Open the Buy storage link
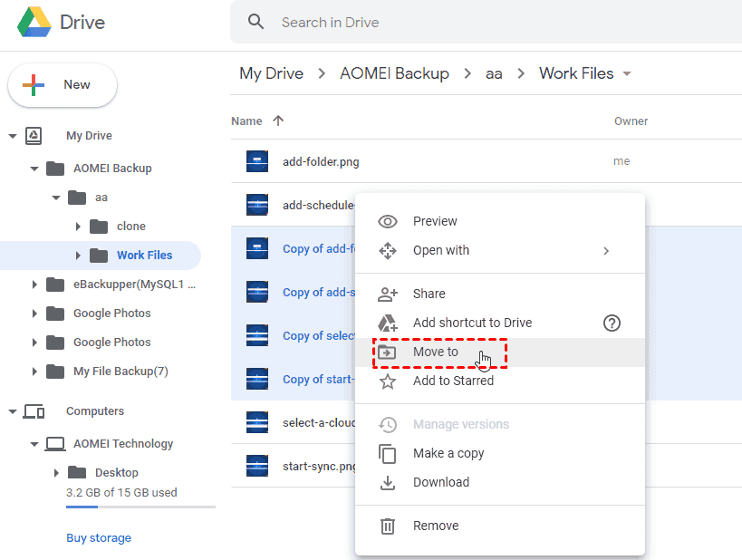The width and height of the screenshot is (742, 560). (x=99, y=538)
